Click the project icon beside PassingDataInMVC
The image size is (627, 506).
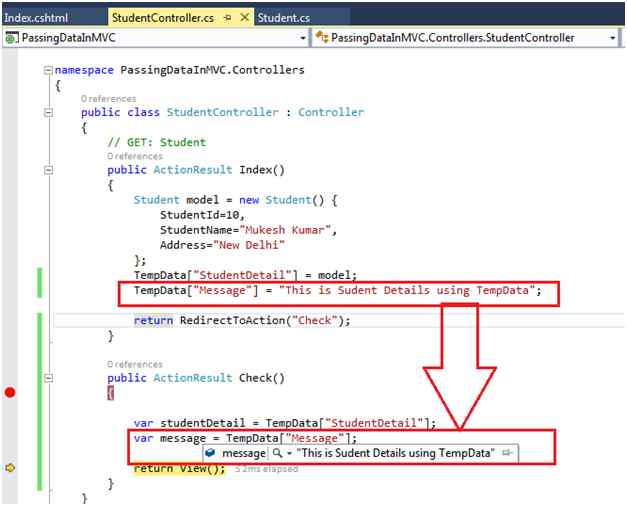(12, 38)
